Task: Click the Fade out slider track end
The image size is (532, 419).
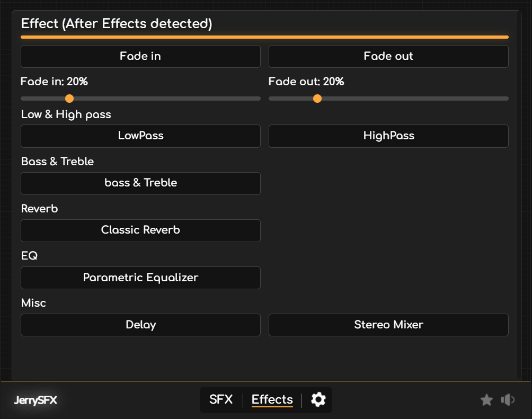Action: coord(506,99)
